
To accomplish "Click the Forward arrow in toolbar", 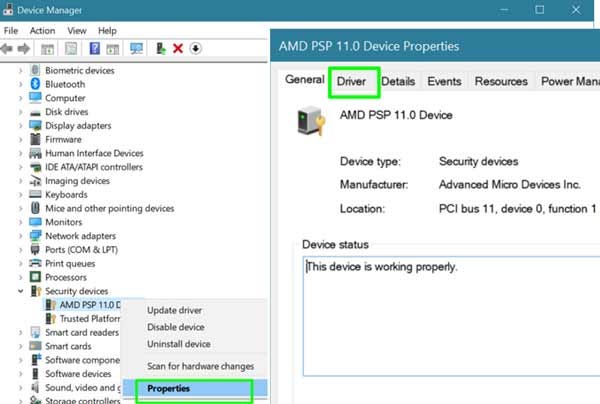I will (x=24, y=49).
